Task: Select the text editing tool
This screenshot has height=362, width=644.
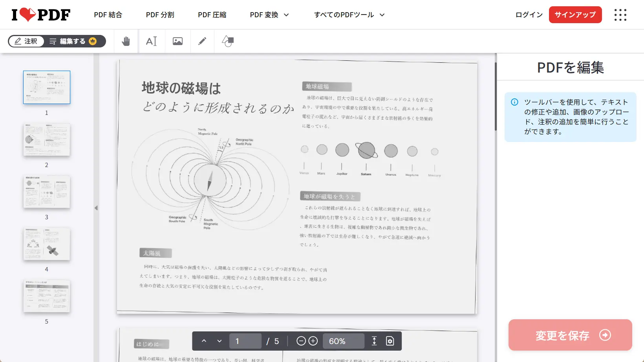Action: point(152,41)
